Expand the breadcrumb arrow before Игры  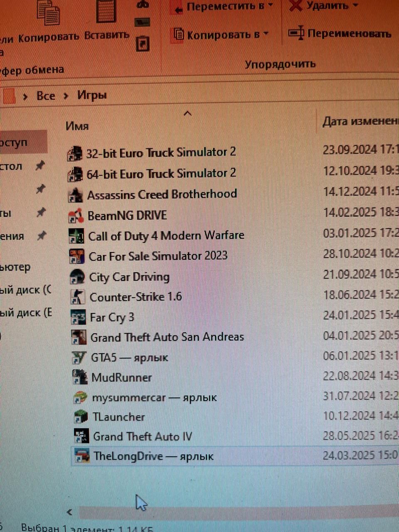click(x=66, y=96)
